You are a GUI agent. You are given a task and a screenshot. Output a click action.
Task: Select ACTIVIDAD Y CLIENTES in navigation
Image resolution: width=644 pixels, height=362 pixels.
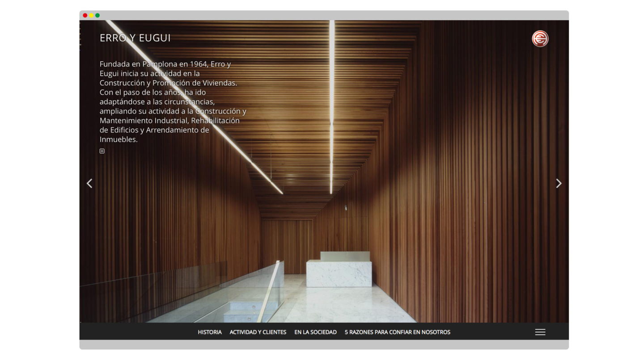258,332
